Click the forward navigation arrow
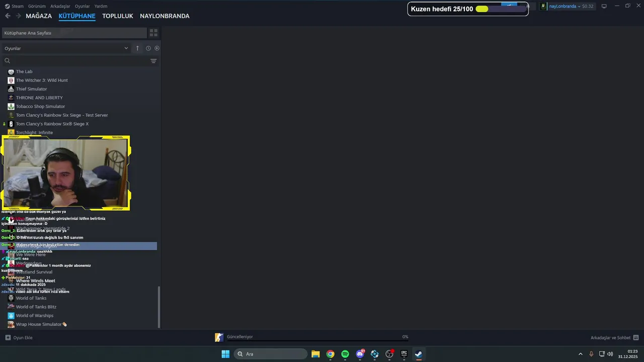The height and width of the screenshot is (362, 644). (x=18, y=16)
